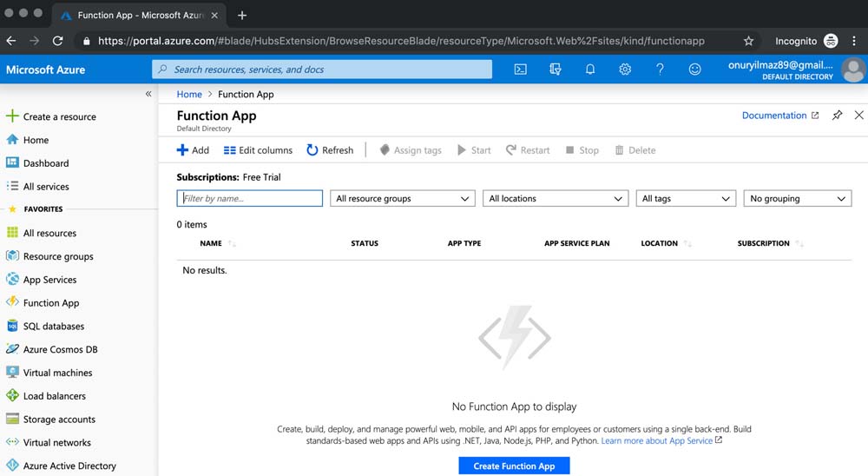
Task: Select Storage accounts in sidebar
Action: tap(59, 420)
